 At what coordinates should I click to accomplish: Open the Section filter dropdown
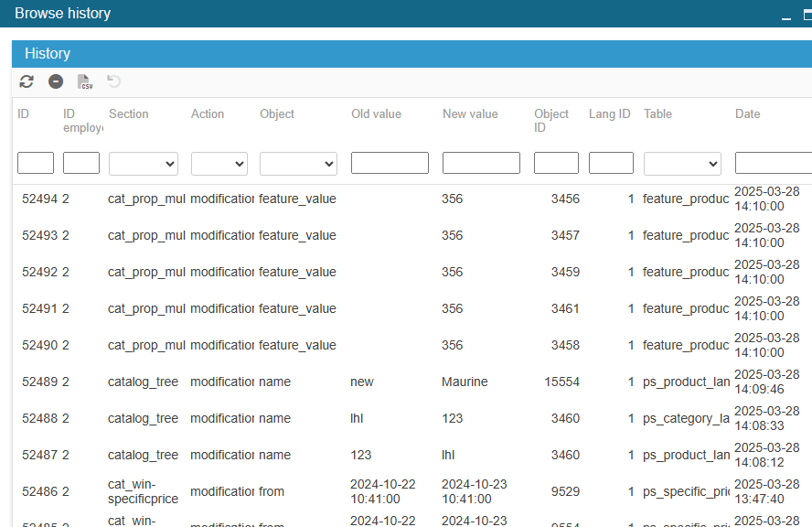pyautogui.click(x=144, y=164)
